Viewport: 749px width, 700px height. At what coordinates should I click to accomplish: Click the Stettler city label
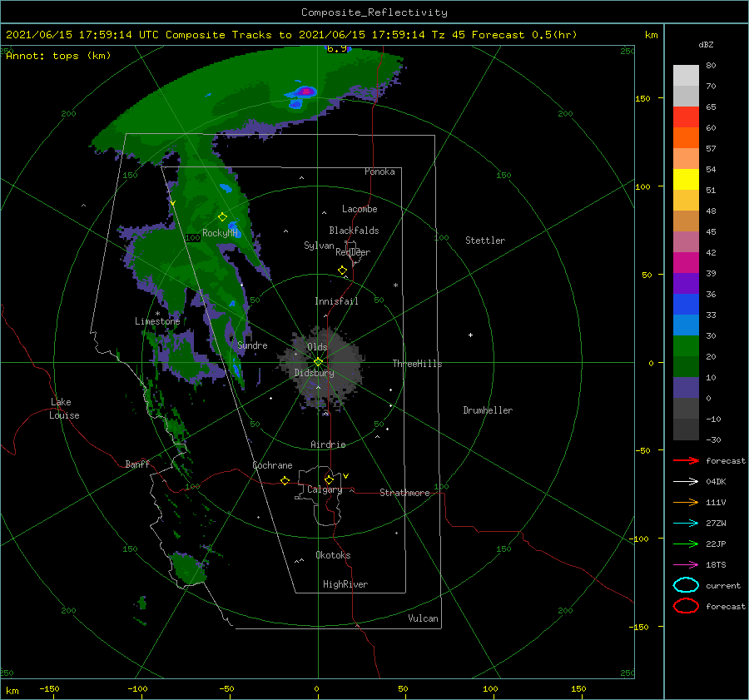coord(485,241)
